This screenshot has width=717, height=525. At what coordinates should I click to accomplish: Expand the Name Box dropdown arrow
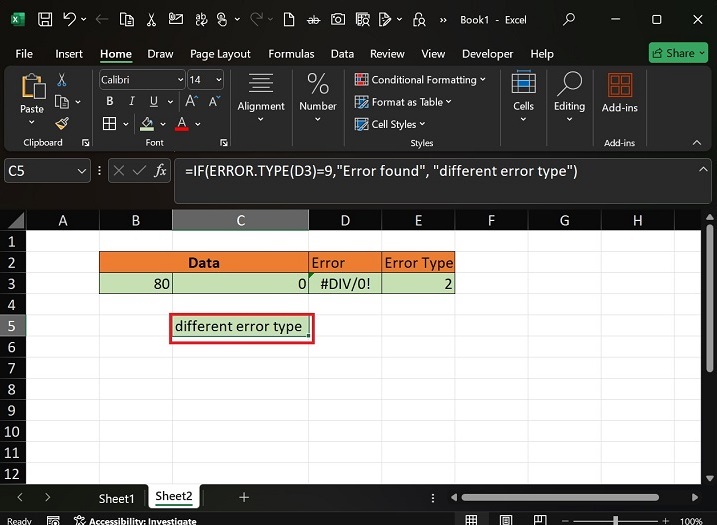[x=82, y=171]
